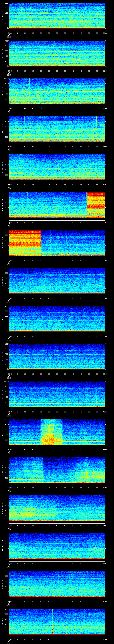Pick the spectrogram panel starting at 11:43:00

click(x=57, y=546)
